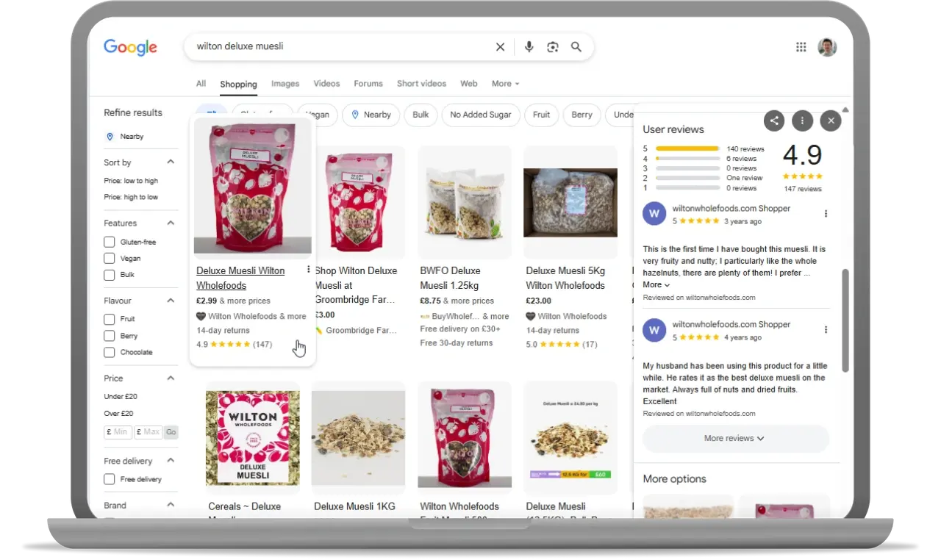The height and width of the screenshot is (560, 941).
Task: Open Deluxe Muesli Wilton Wholefoods link
Action: coord(240,278)
